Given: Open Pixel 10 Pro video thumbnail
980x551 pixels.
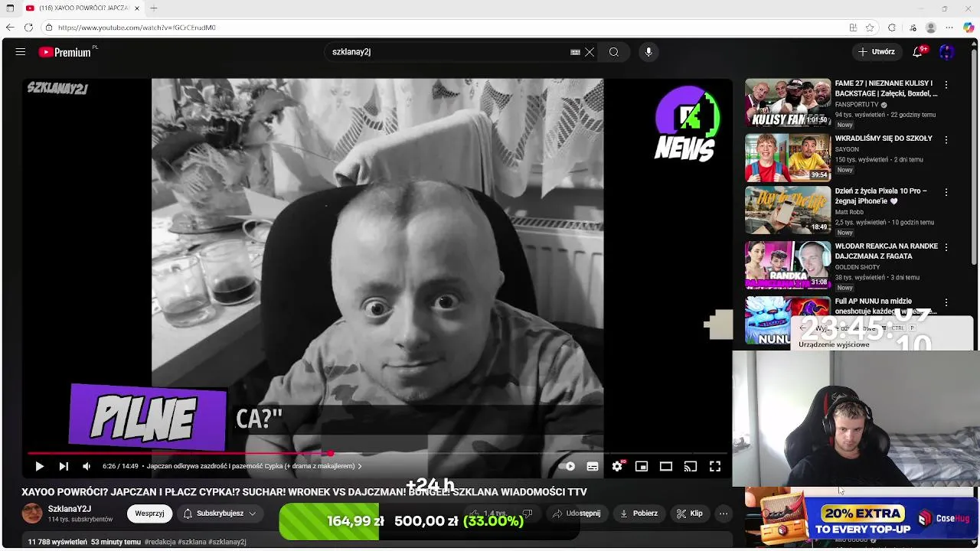Looking at the screenshot, I should coord(788,210).
